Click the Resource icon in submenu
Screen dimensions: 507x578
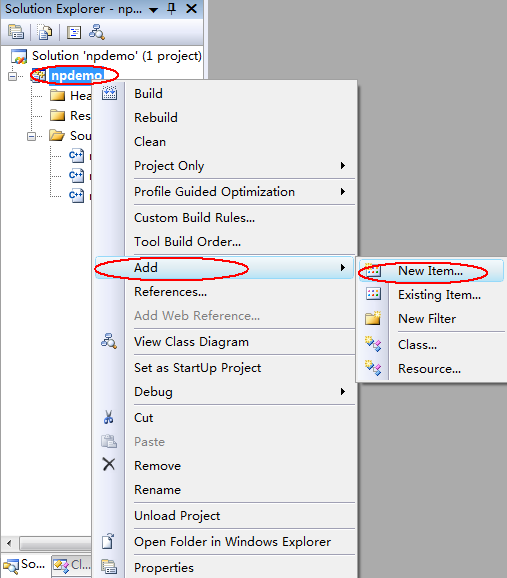(373, 368)
